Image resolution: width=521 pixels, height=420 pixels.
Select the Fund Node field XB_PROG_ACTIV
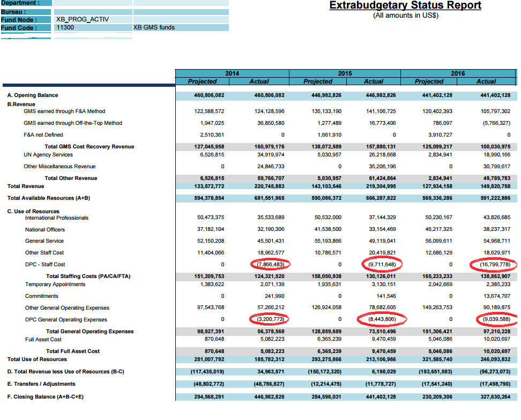83,19
